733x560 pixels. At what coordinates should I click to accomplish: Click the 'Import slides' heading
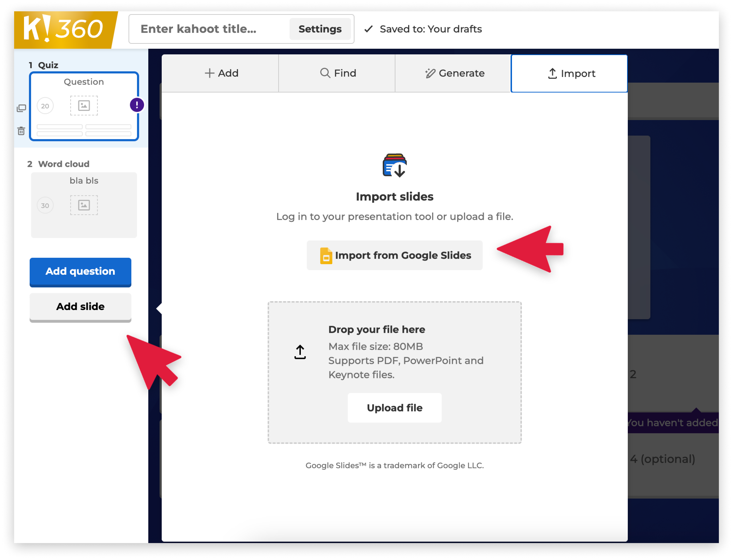click(394, 197)
